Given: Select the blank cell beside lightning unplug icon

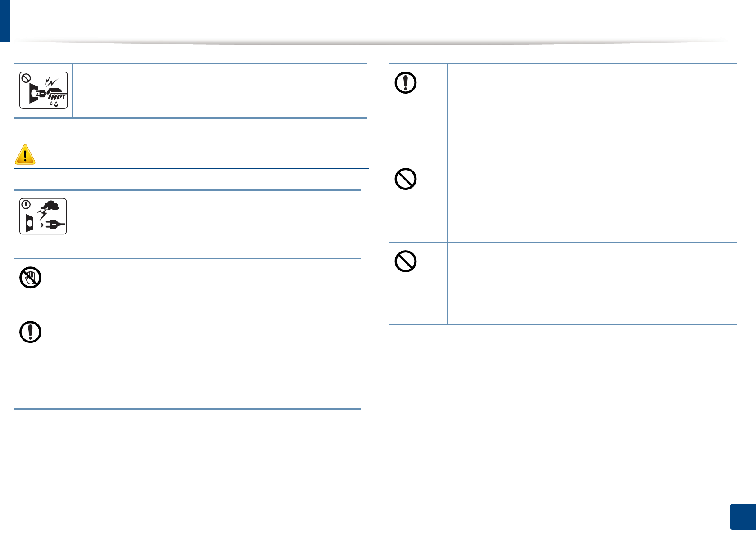Looking at the screenshot, I should click(x=217, y=224).
